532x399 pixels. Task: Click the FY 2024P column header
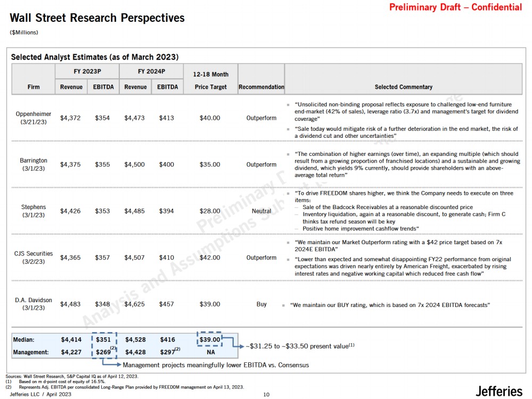[x=151, y=71]
